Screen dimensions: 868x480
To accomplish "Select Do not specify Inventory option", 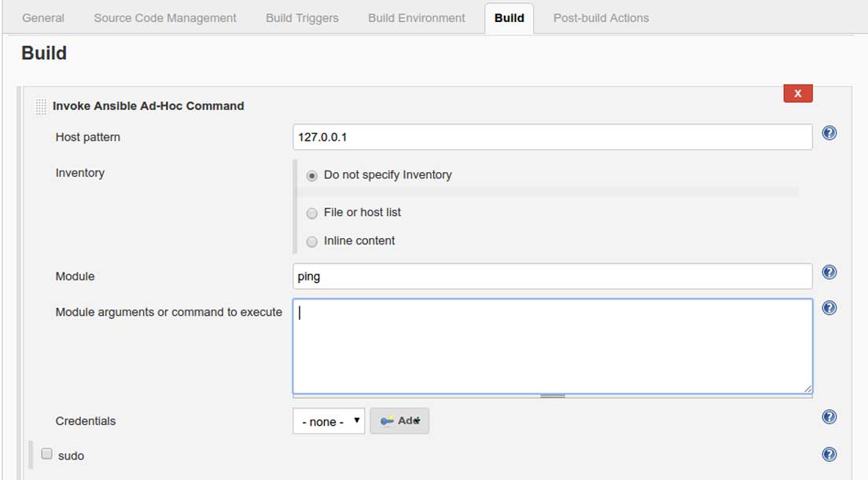I will pyautogui.click(x=312, y=176).
